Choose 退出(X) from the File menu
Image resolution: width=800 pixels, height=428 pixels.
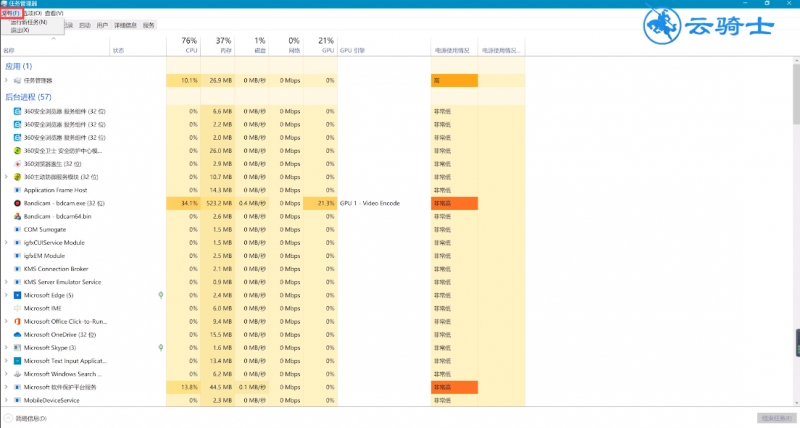click(x=20, y=30)
